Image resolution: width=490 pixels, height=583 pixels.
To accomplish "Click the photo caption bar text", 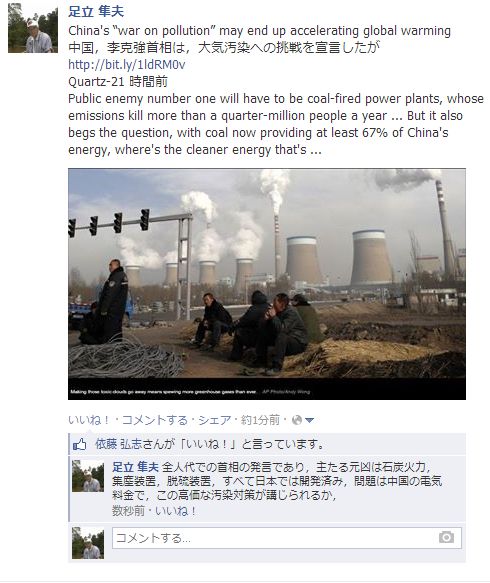I will coord(190,392).
